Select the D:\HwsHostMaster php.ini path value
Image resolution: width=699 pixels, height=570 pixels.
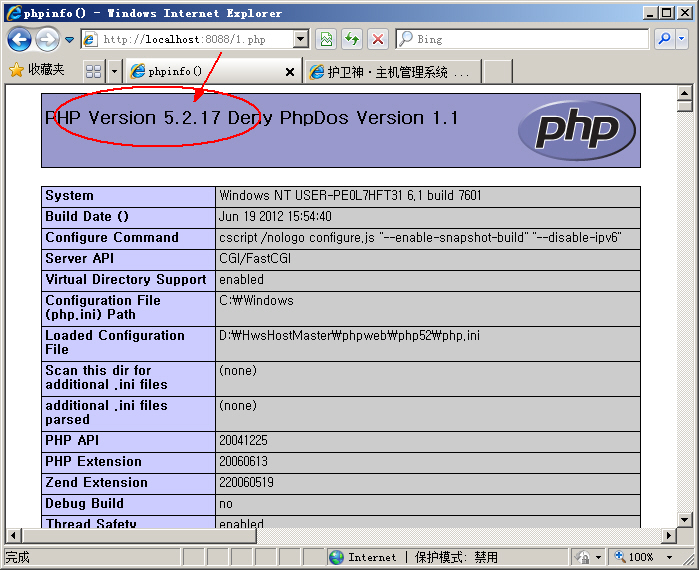[x=350, y=336]
